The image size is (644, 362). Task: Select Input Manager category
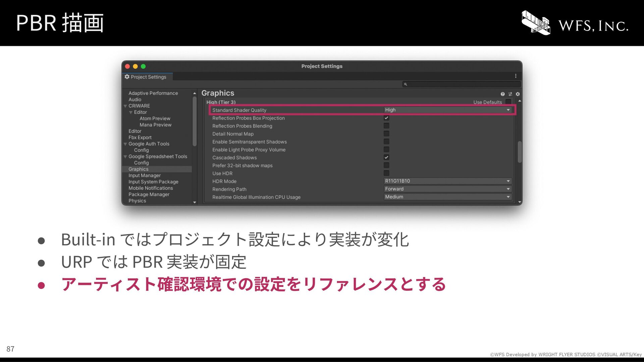[145, 176]
